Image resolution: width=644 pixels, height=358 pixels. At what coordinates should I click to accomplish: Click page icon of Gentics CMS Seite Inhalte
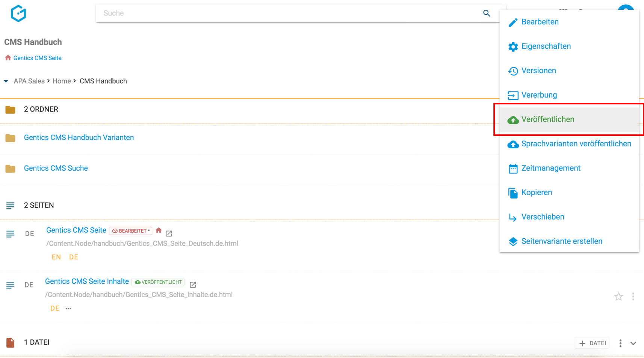point(10,285)
